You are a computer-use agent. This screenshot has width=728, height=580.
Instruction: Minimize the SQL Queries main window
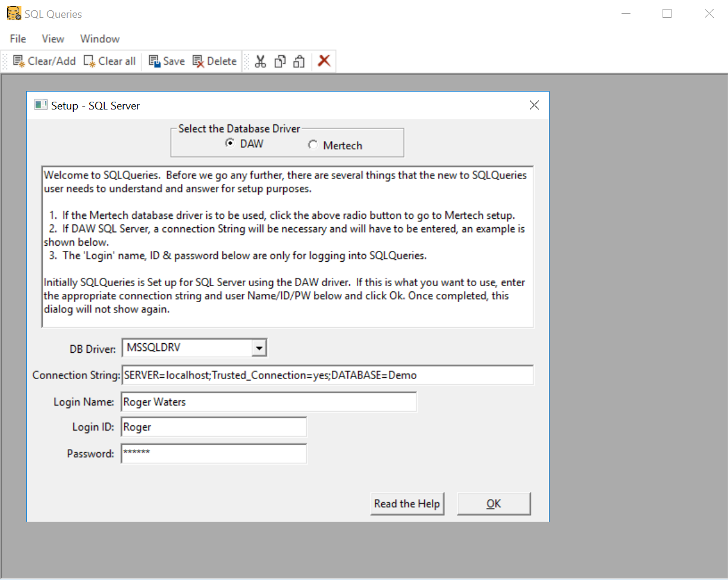tap(625, 14)
